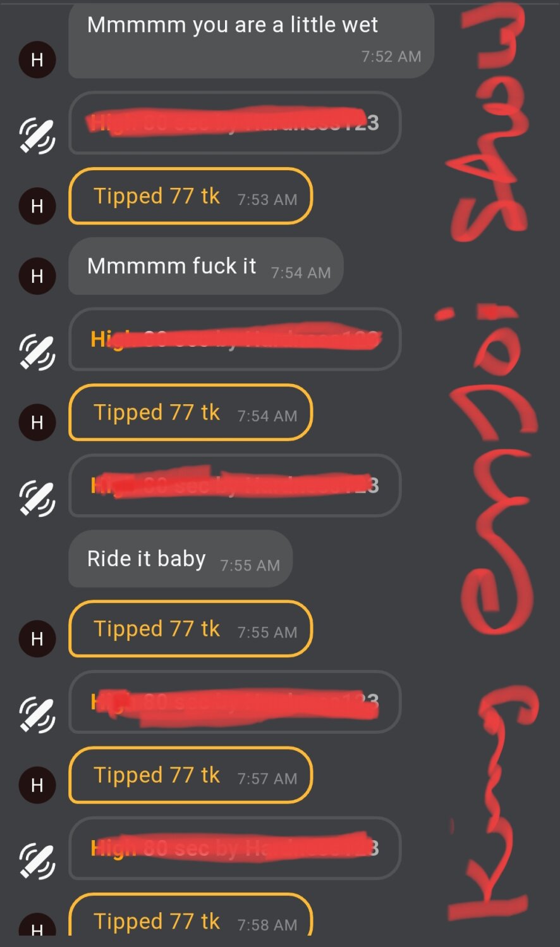Click the H avatar beside the 7:54 AM tip

37,422
